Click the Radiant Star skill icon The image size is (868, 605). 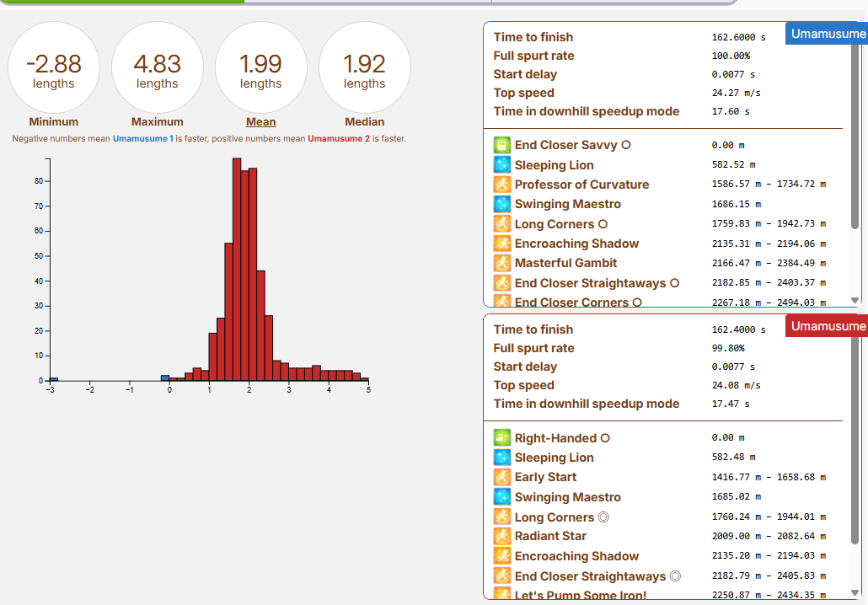point(502,536)
